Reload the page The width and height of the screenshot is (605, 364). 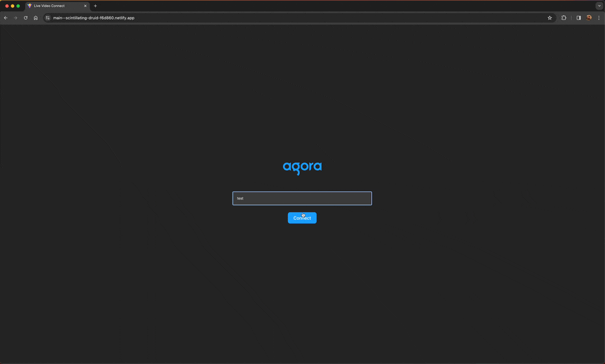pyautogui.click(x=25, y=18)
